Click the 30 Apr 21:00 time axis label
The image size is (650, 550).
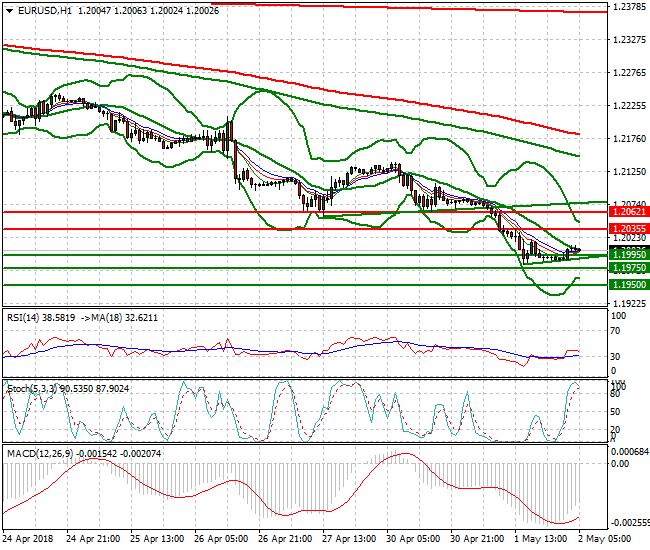pos(477,539)
